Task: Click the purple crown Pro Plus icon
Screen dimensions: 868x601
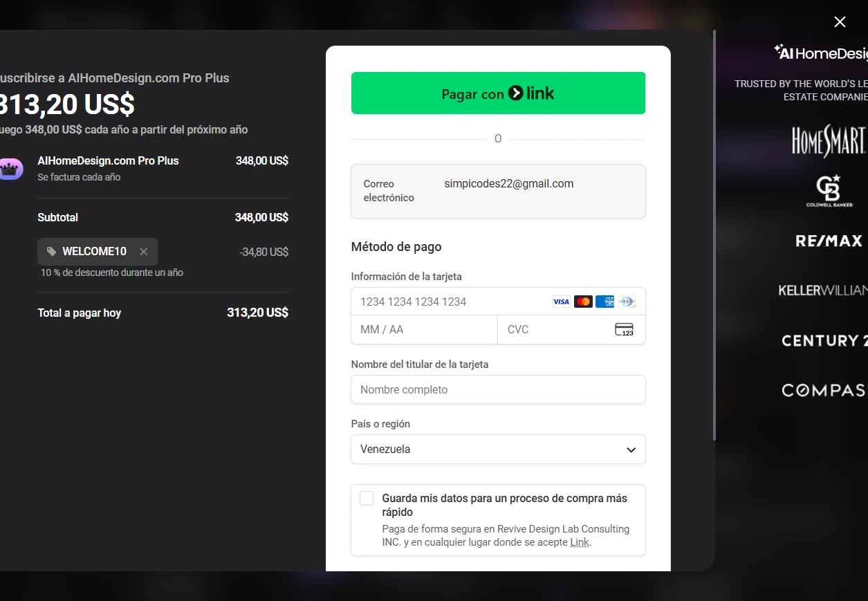Action: pyautogui.click(x=10, y=168)
